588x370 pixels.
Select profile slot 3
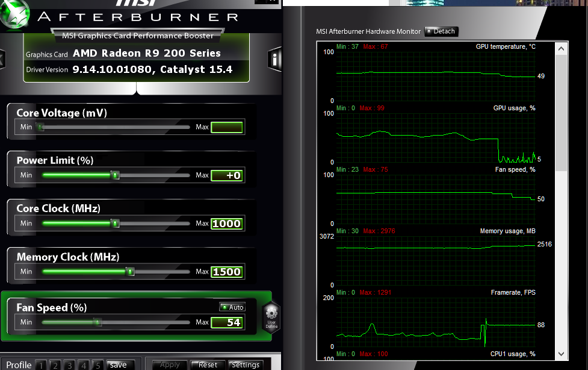point(69,365)
